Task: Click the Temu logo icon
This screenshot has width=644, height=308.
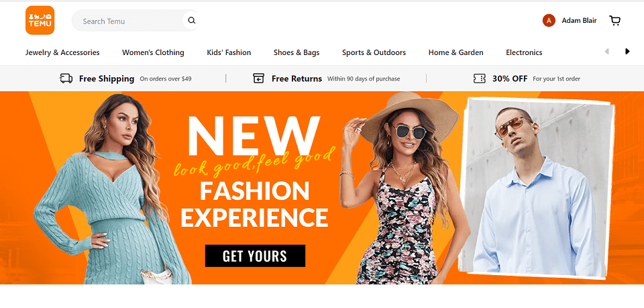Action: click(40, 20)
